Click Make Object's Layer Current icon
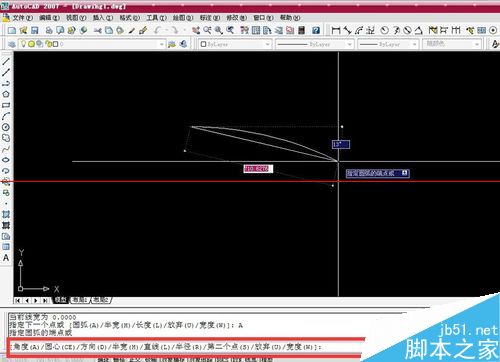500x362 pixels. (x=172, y=44)
